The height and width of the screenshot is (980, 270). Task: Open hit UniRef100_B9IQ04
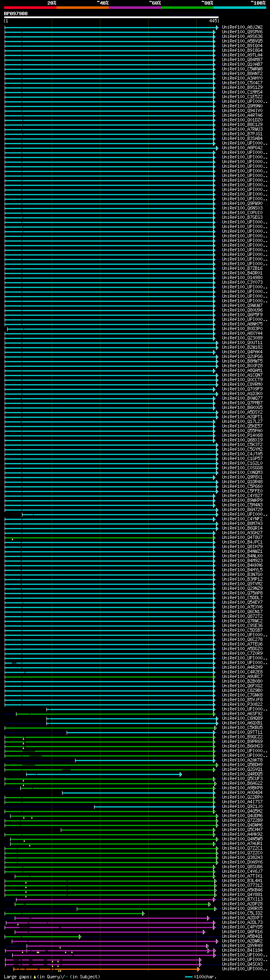[x=242, y=46]
